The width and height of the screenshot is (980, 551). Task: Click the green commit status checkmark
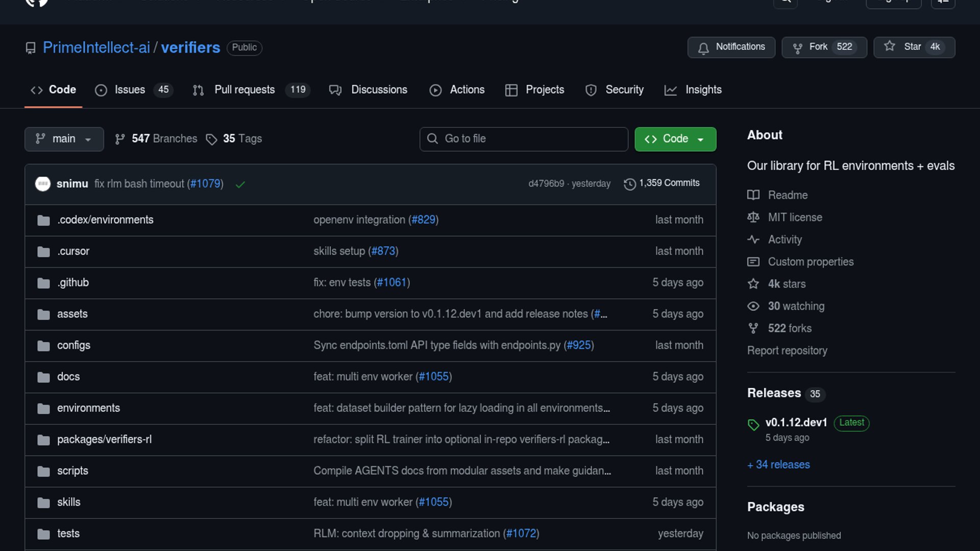[240, 184]
